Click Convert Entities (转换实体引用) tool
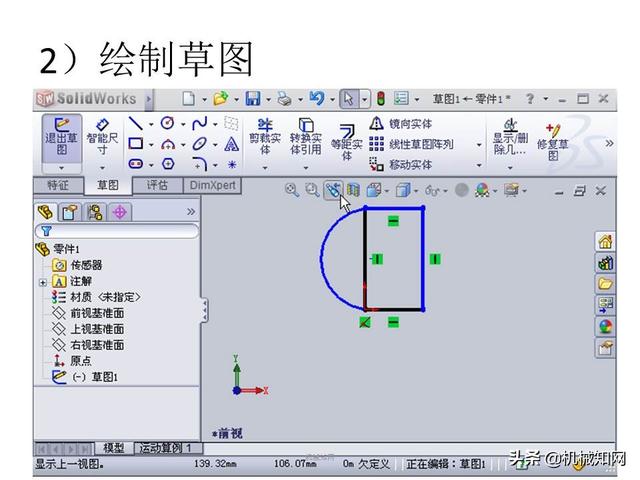Screen dimensions: 640x480 point(306,137)
